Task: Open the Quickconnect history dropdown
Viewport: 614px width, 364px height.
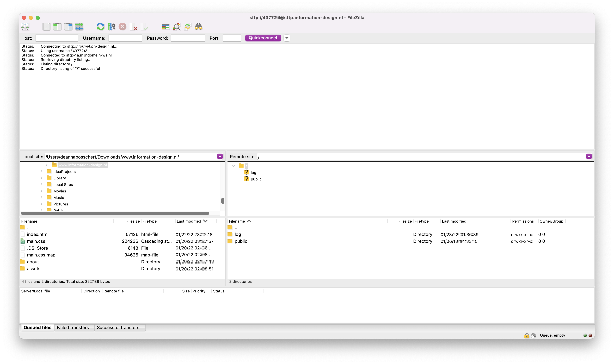Action: point(287,38)
